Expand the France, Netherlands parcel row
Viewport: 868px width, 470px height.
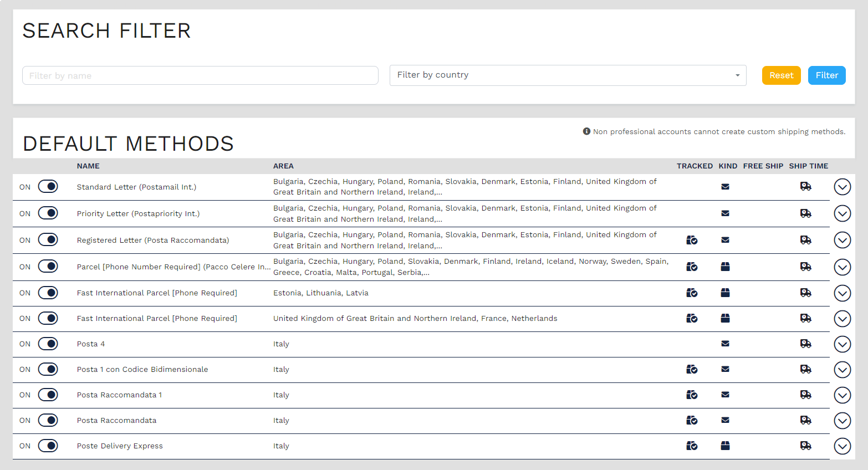click(843, 319)
